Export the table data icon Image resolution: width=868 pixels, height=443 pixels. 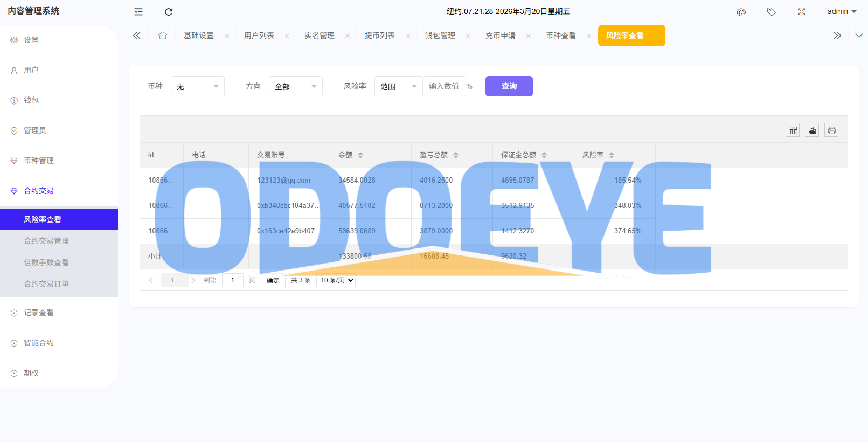tap(812, 130)
